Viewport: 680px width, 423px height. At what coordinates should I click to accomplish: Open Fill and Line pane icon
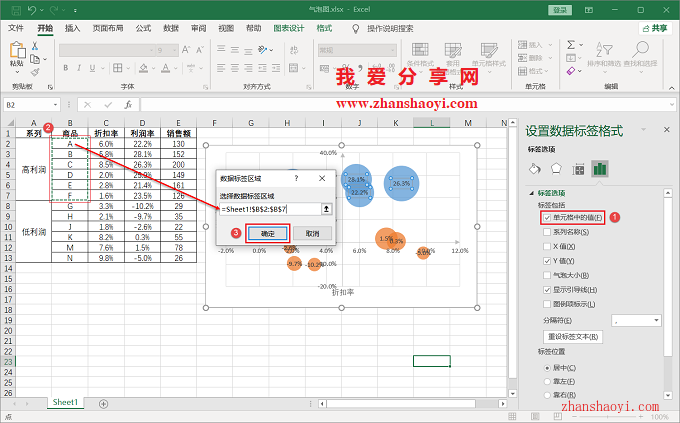coord(535,169)
